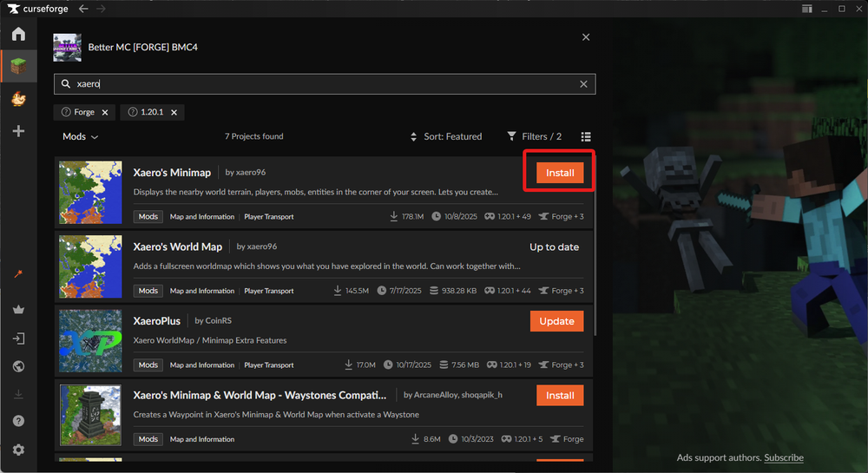Open Xaero's World Map title
The image size is (868, 473).
tap(178, 246)
